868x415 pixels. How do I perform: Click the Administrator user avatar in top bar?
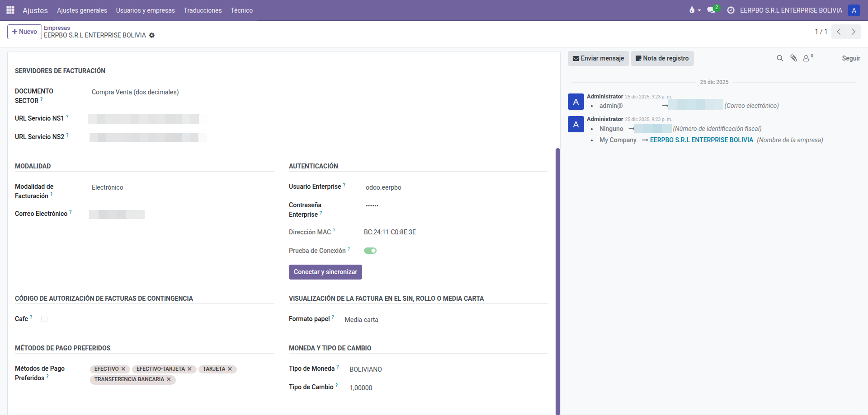pos(854,10)
